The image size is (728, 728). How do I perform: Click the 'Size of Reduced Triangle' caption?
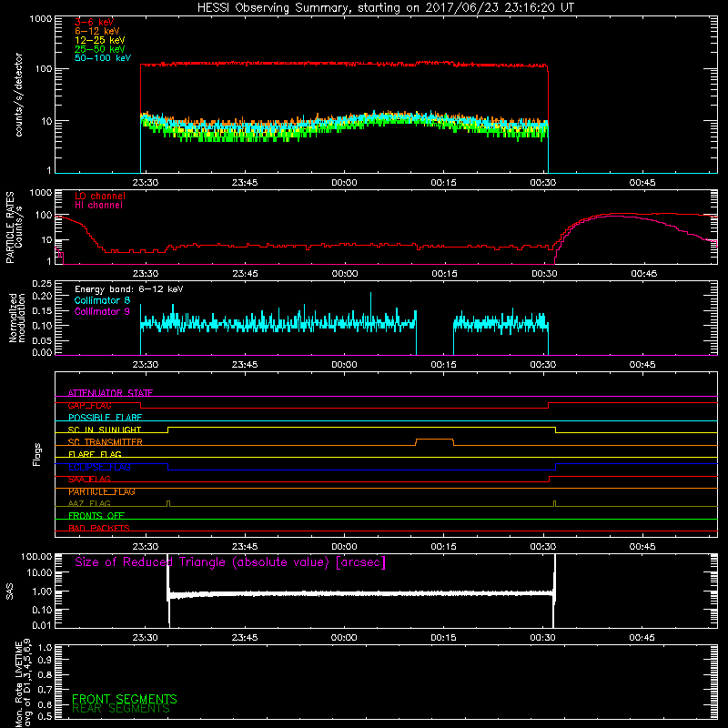click(x=230, y=562)
